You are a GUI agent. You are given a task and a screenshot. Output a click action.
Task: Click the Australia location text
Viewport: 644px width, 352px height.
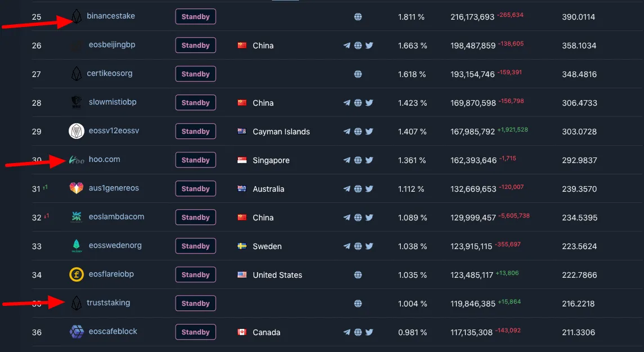pyautogui.click(x=268, y=189)
